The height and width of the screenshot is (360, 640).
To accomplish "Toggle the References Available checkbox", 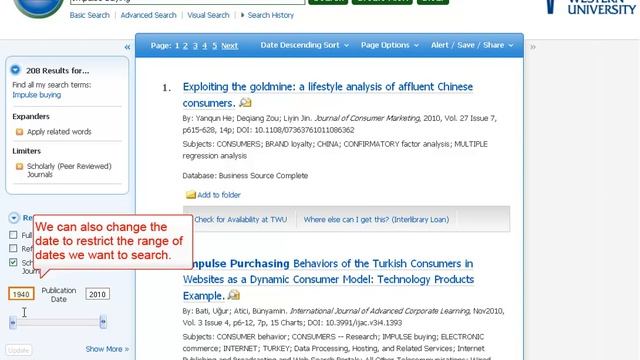I will click(x=13, y=248).
